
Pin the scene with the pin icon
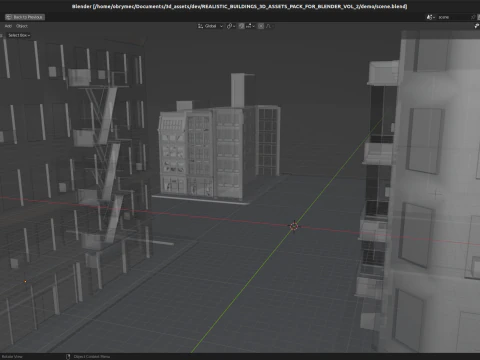coord(473,17)
